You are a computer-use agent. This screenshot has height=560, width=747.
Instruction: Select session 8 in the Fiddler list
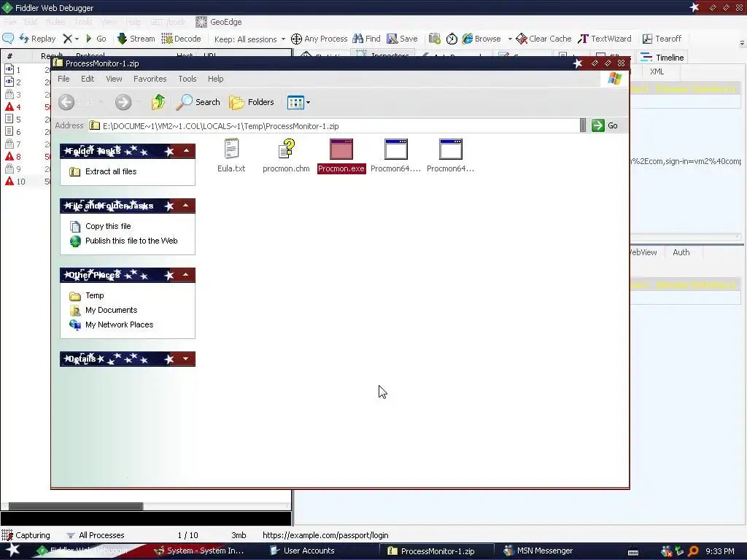(x=26, y=156)
